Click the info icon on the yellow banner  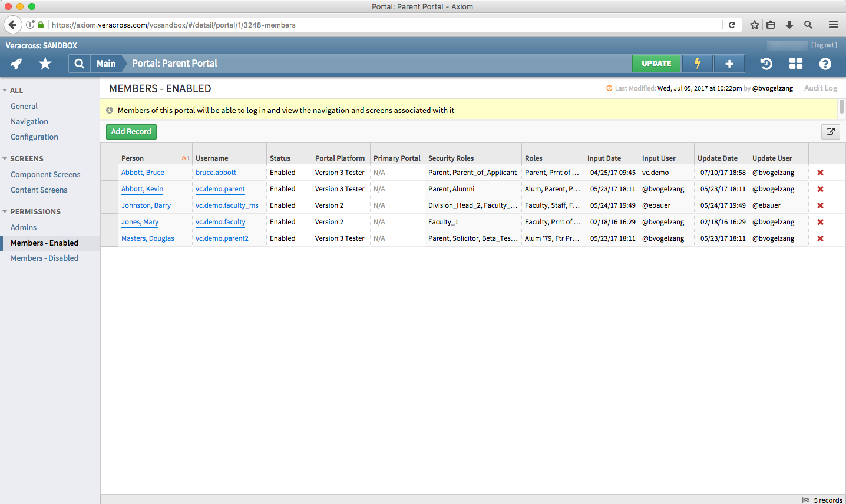click(110, 110)
